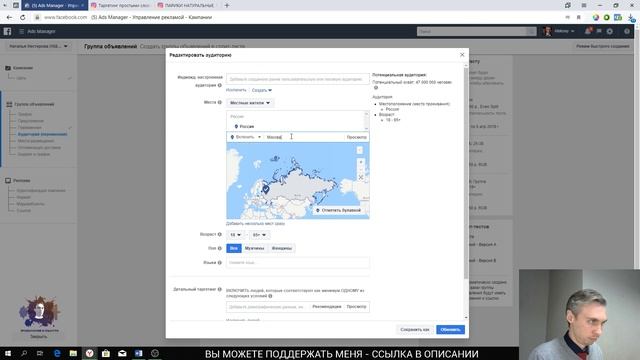The height and width of the screenshot is (360, 640).
Task: Open the maximum age 65+ dropdown
Action: pos(260,235)
